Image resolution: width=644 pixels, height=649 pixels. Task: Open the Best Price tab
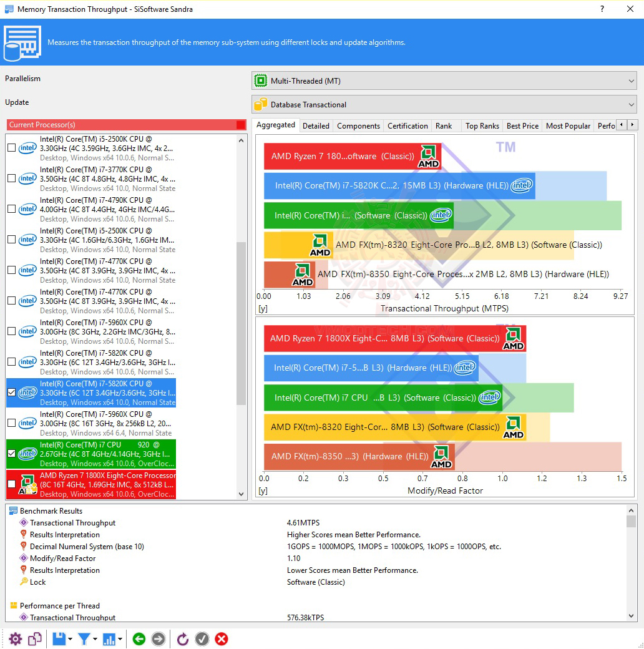pos(522,126)
